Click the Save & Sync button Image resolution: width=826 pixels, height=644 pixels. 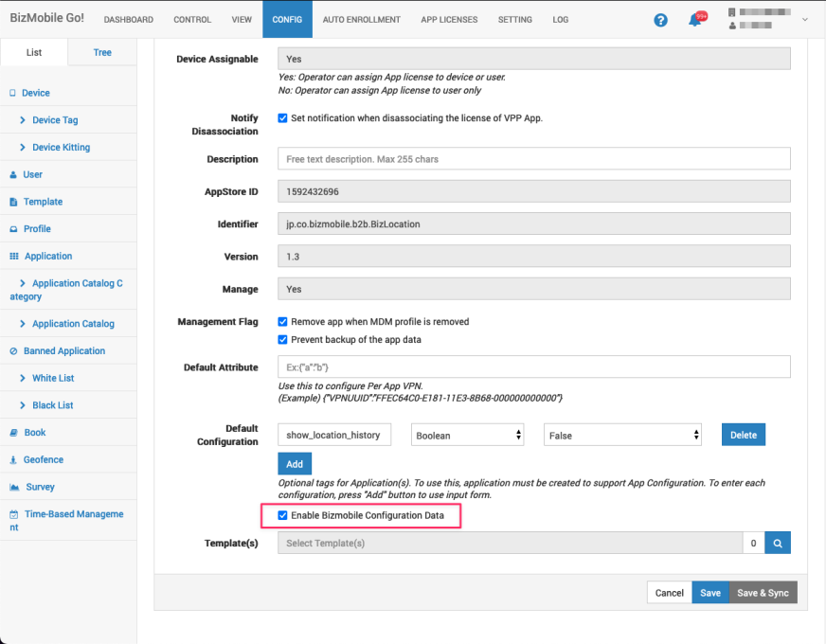click(x=763, y=593)
